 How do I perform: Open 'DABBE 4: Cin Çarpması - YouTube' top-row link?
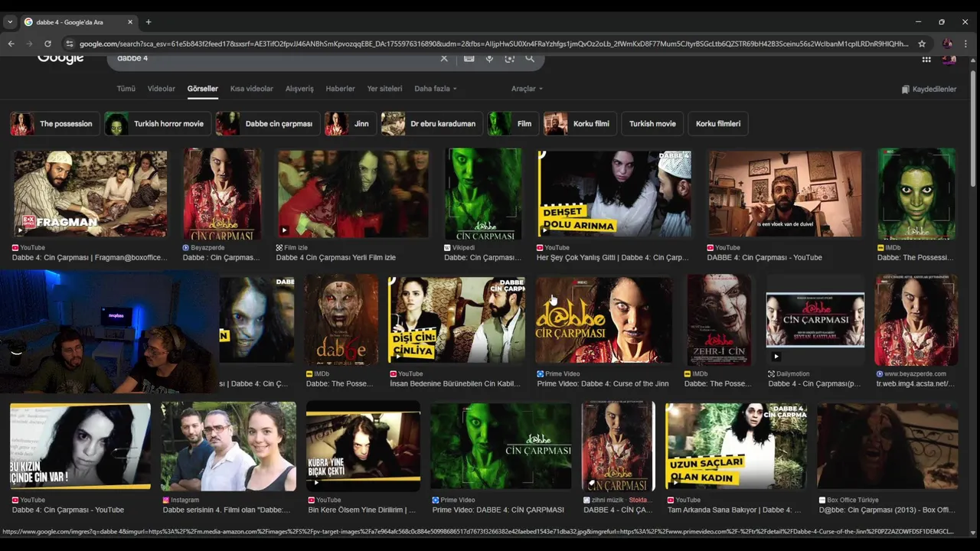764,258
